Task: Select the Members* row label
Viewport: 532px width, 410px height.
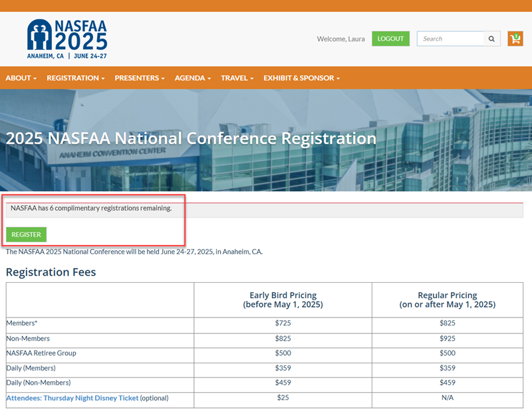Action: tap(22, 323)
